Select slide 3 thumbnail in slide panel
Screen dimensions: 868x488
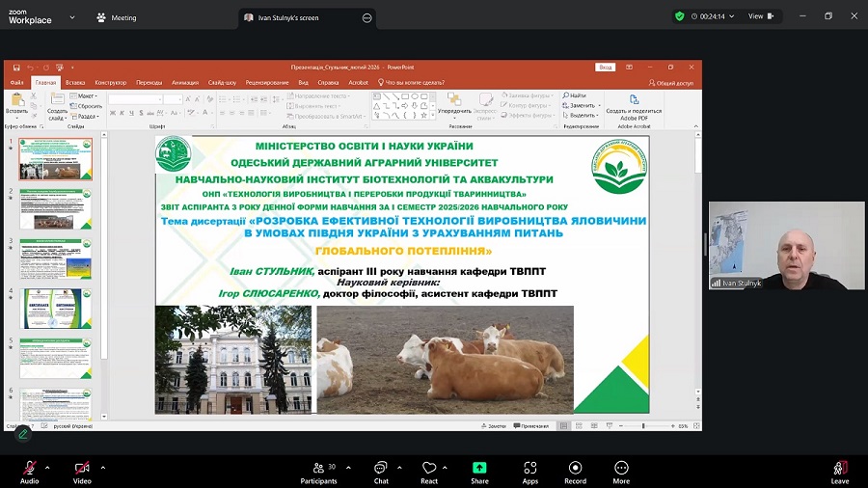tap(55, 258)
